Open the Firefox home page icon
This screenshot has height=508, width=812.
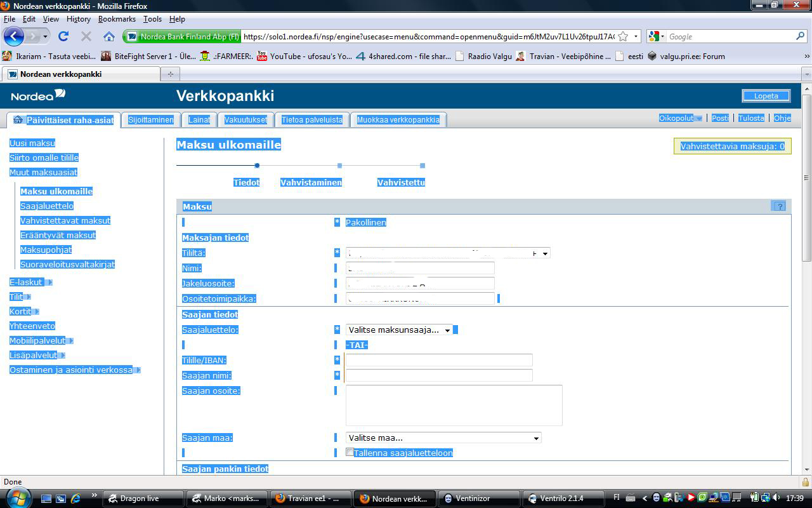109,36
